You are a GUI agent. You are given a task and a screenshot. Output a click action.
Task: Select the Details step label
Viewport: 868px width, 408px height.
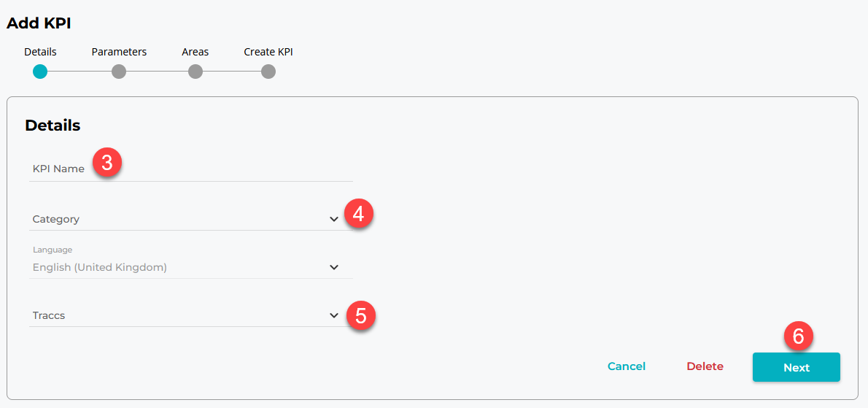[x=40, y=52]
